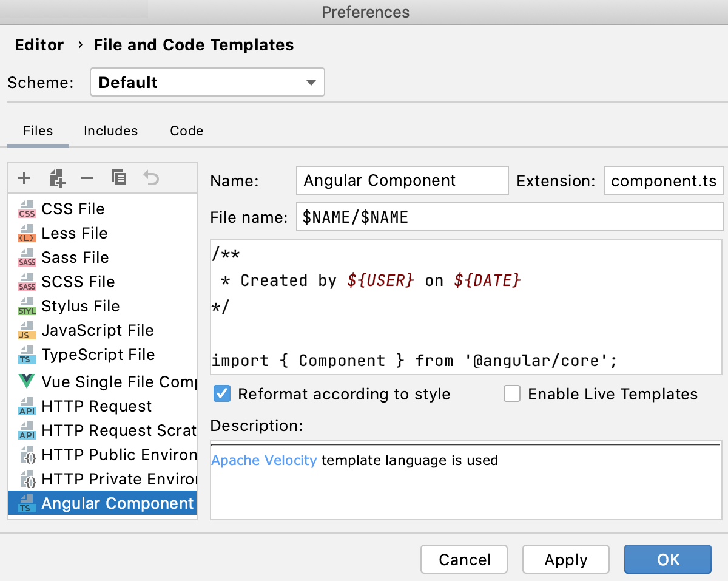The height and width of the screenshot is (581, 728).
Task: Click the Add template plus icon
Action: (x=24, y=178)
